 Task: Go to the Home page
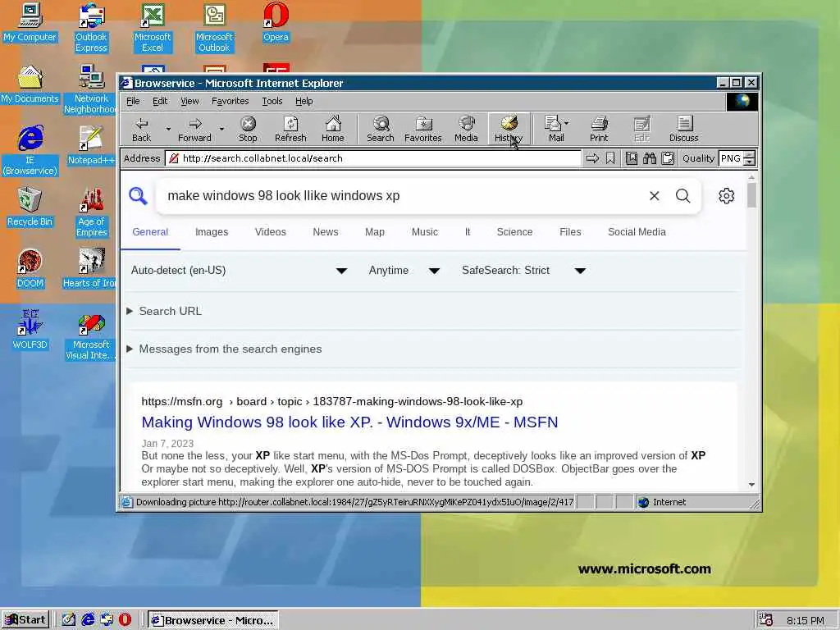pos(333,129)
